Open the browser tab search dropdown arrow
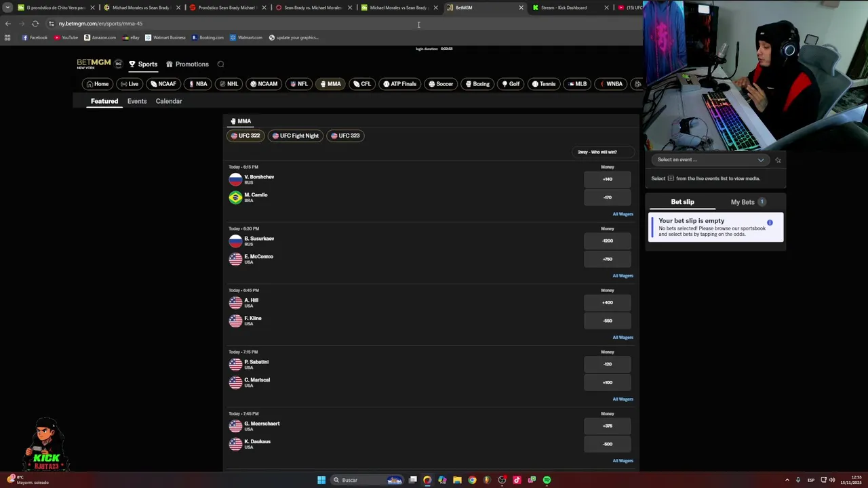The width and height of the screenshot is (868, 488). click(x=7, y=7)
